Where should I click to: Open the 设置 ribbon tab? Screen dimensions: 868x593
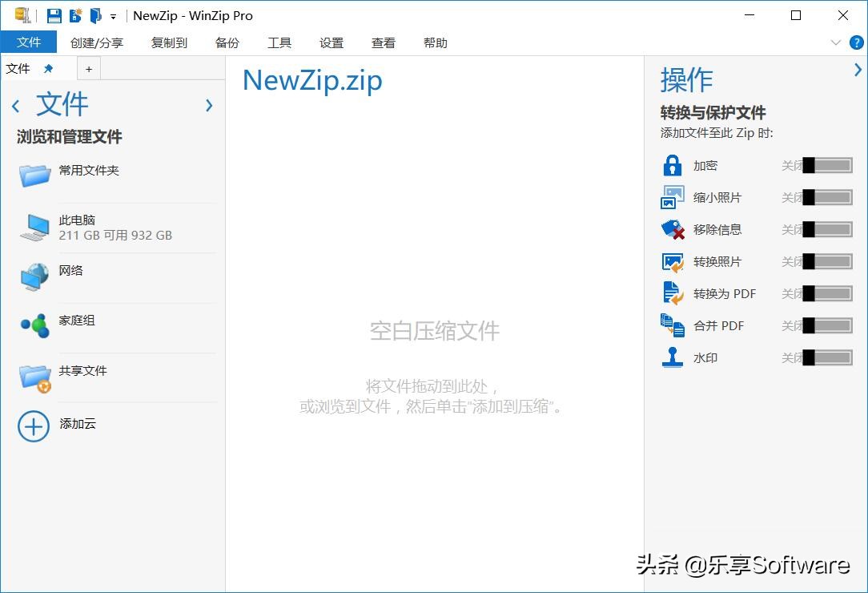[x=331, y=42]
